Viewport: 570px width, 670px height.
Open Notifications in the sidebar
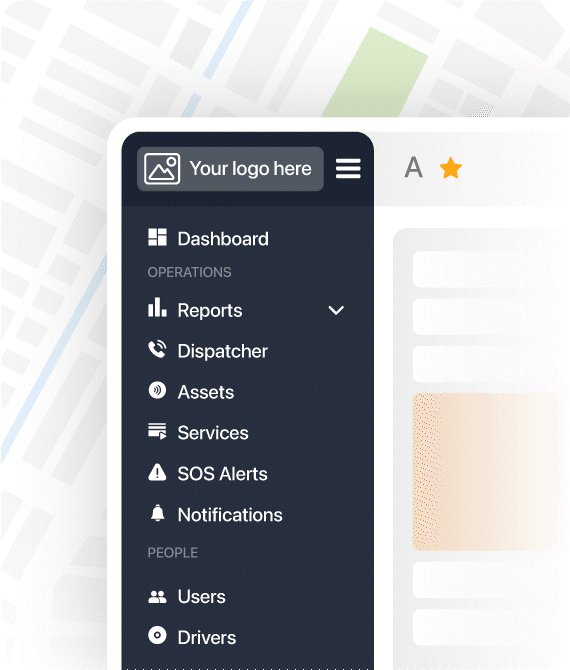click(230, 515)
